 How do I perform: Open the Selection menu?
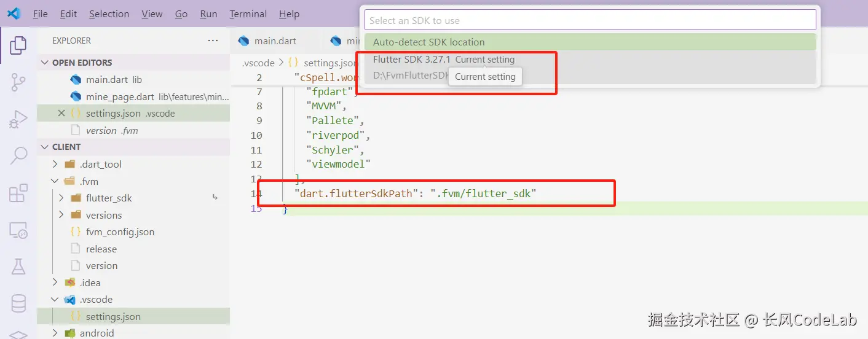109,14
